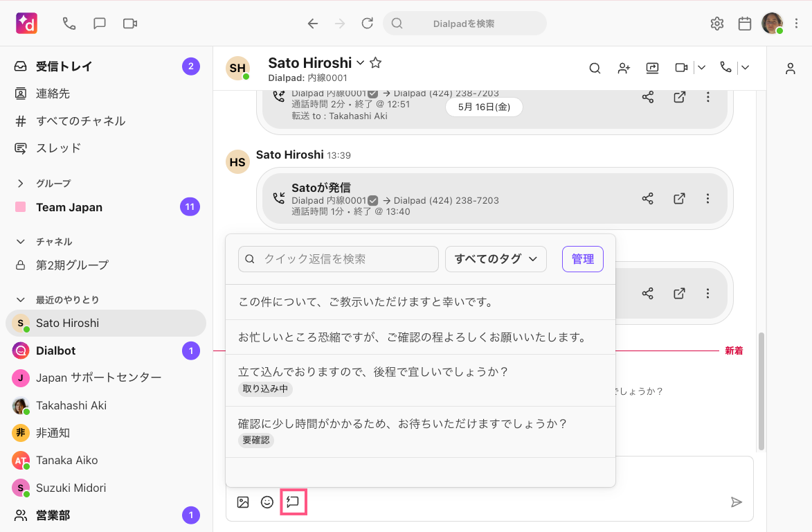Select reply お忙しいところ恐縮ですが
The width and height of the screenshot is (812, 532).
[420, 337]
